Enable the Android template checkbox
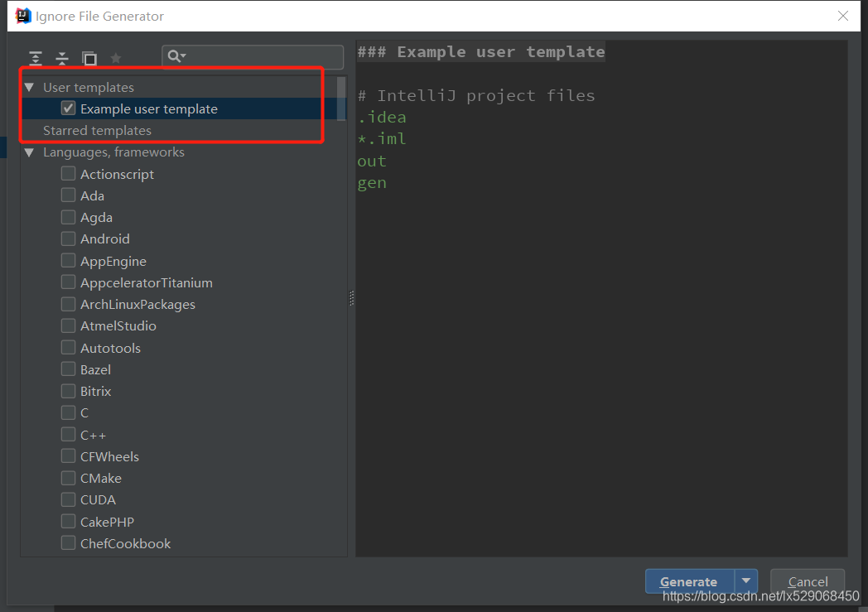This screenshot has height=612, width=868. pos(68,239)
